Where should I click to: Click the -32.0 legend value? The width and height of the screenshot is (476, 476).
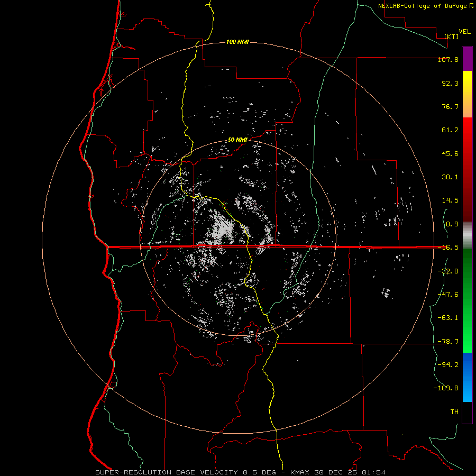448,271
